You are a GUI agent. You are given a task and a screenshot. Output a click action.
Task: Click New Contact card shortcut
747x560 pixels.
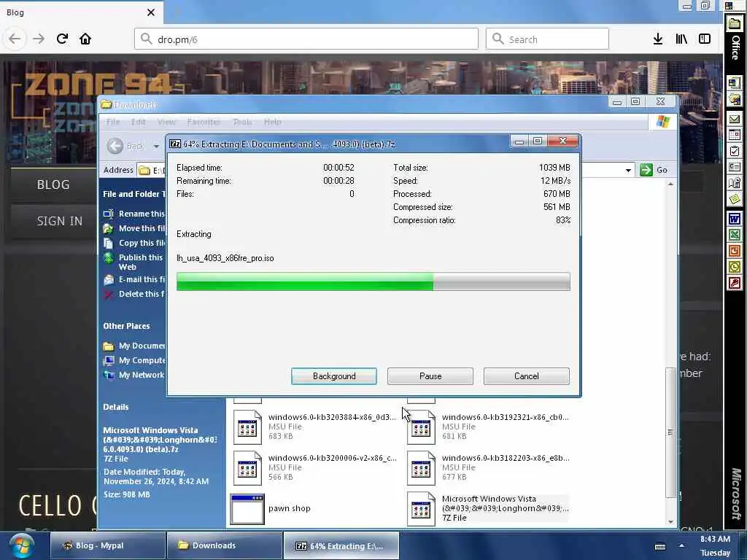pyautogui.click(x=734, y=167)
